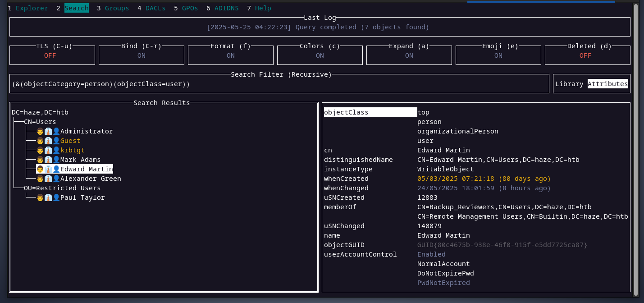Collapse the OU=Restricted Users node
644x303 pixels.
point(62,188)
